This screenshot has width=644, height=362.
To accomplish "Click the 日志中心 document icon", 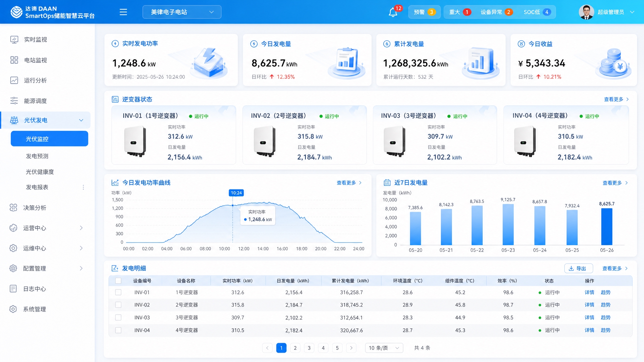I will coord(13,288).
